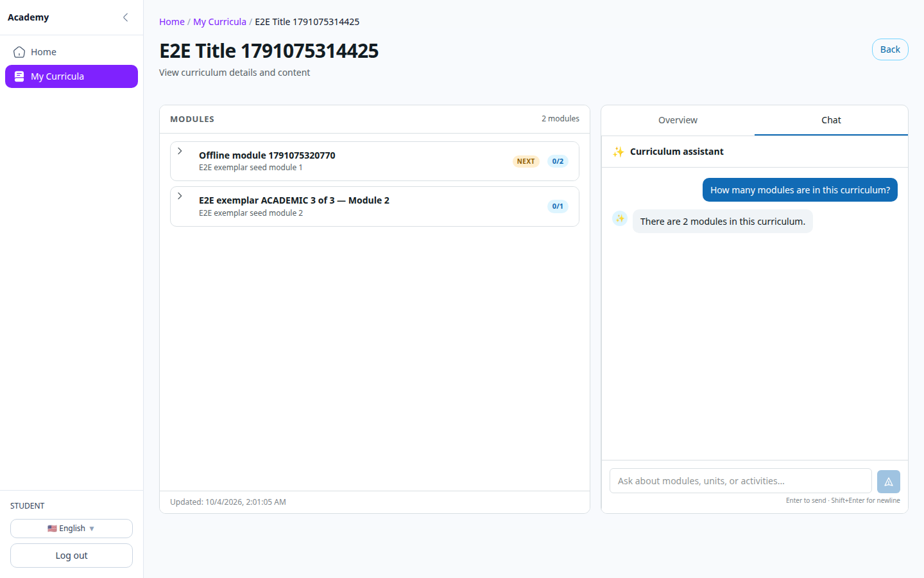This screenshot has width=924, height=578.
Task: Open Home in the sidebar menu
Action: coord(71,52)
